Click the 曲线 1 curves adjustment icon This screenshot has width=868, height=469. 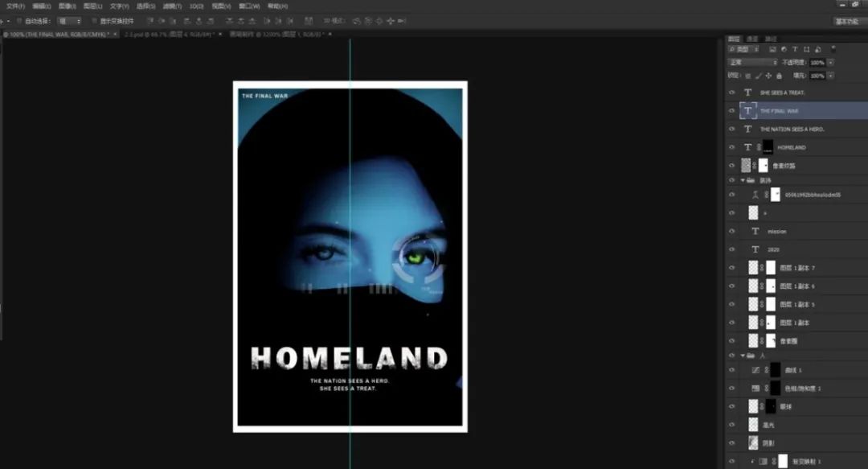[755, 370]
